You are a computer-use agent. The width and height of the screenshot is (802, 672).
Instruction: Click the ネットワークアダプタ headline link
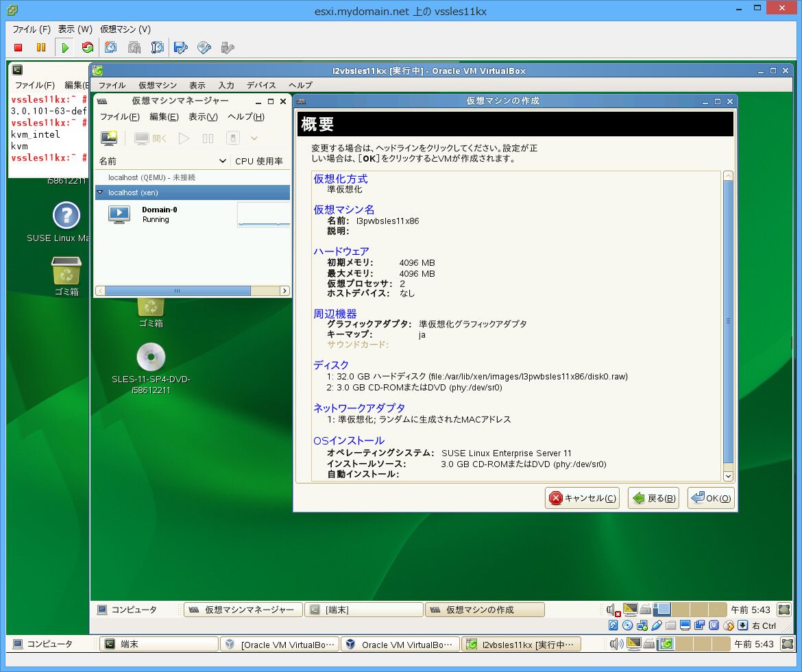coord(359,408)
